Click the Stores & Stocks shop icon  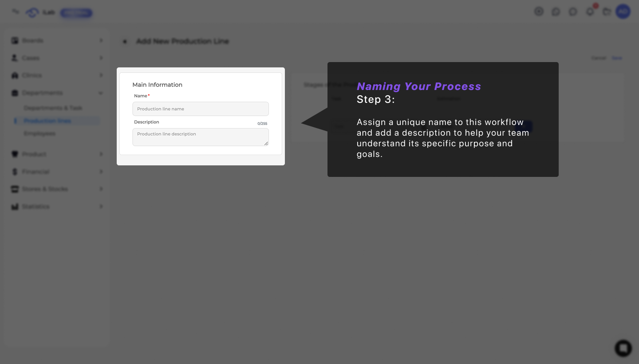(15, 189)
